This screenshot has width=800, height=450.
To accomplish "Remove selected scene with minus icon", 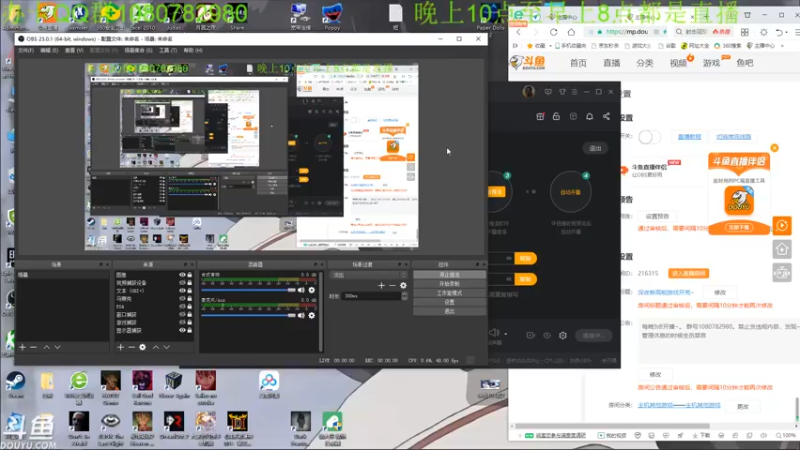I will click(x=33, y=347).
